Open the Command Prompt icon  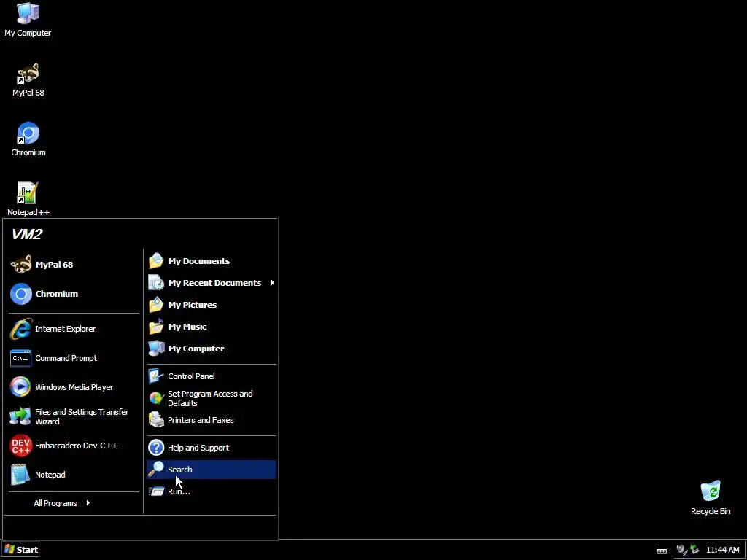tap(21, 358)
